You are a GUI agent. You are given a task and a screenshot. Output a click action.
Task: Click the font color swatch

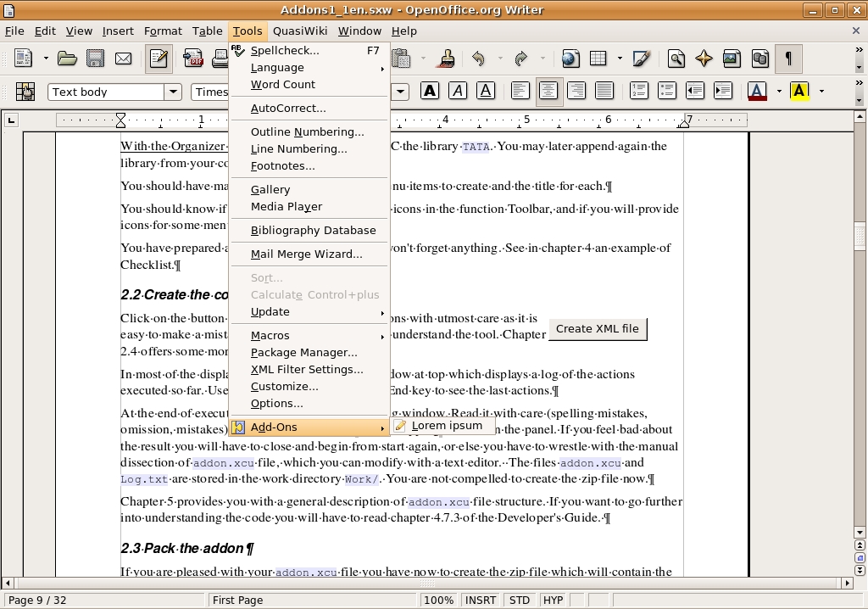[x=757, y=92]
